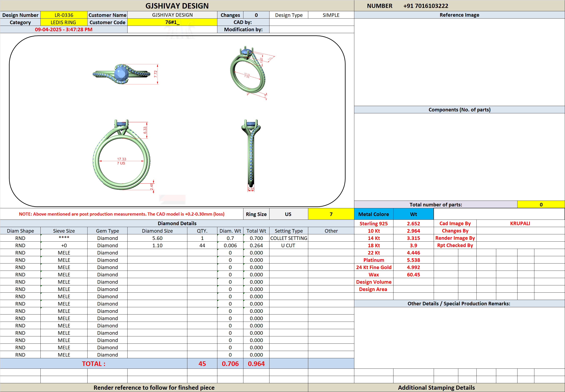Screen dimensions: 565x392
Task: Click the Components (No. of parts) header
Action: [x=459, y=110]
